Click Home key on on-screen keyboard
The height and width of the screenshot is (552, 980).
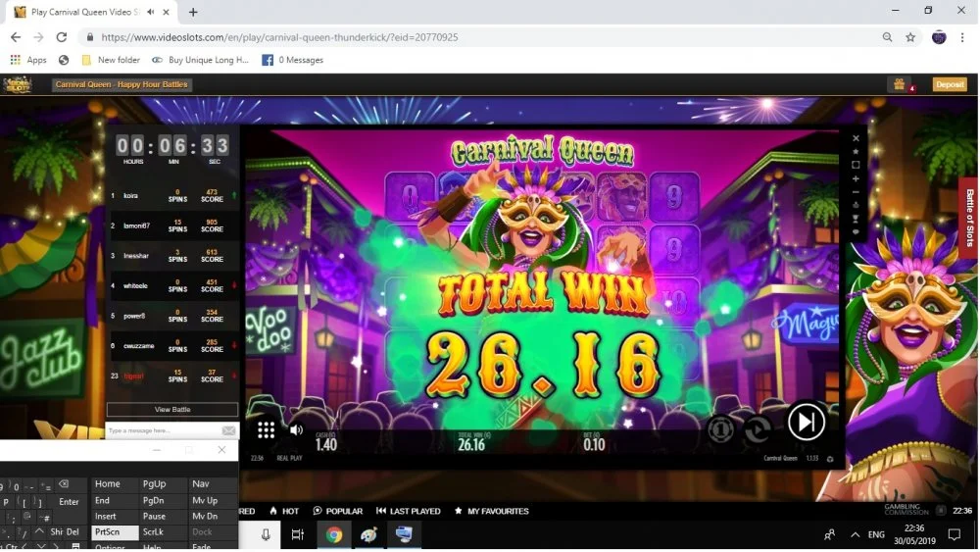116,484
